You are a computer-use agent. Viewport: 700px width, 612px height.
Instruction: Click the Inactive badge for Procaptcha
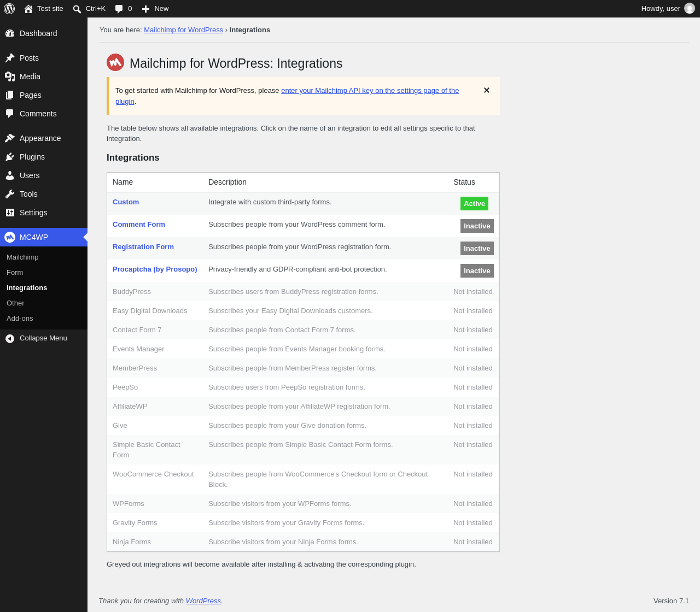tap(477, 271)
